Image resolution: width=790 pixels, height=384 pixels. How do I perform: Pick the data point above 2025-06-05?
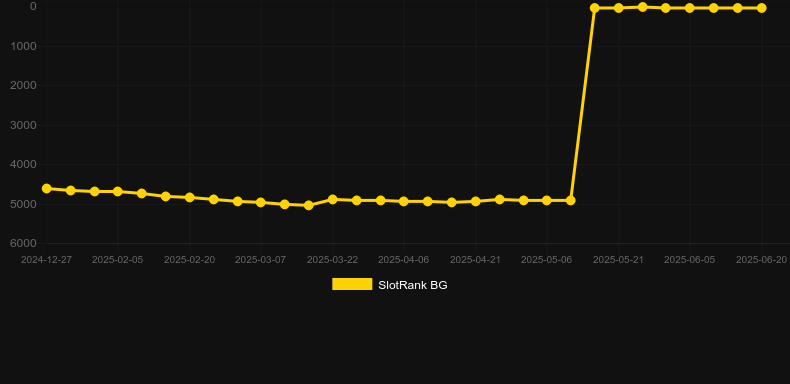tap(690, 8)
